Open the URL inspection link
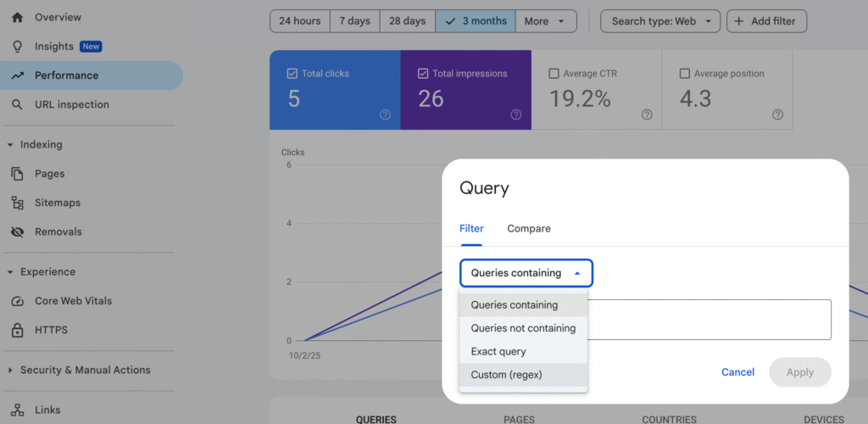The width and height of the screenshot is (868, 424). point(72,104)
